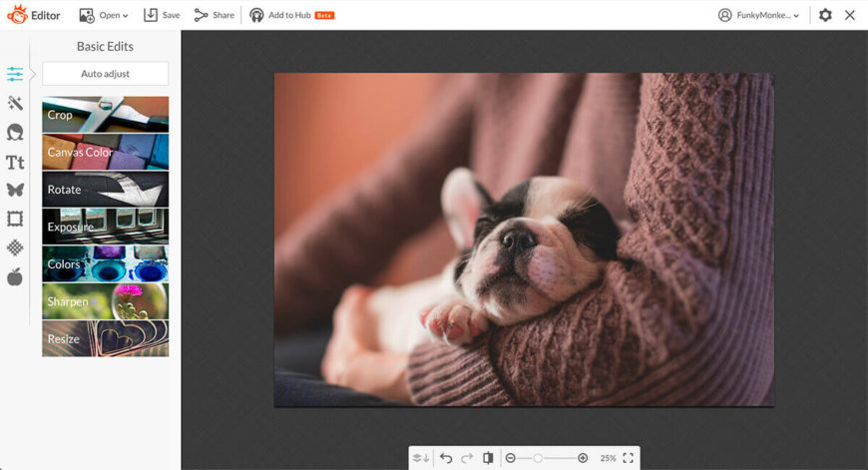Click Share in the top menu
The image size is (868, 470).
click(x=215, y=15)
